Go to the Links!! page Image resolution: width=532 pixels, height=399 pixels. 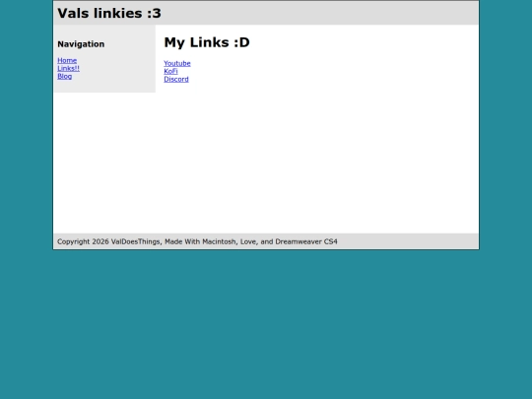point(69,68)
